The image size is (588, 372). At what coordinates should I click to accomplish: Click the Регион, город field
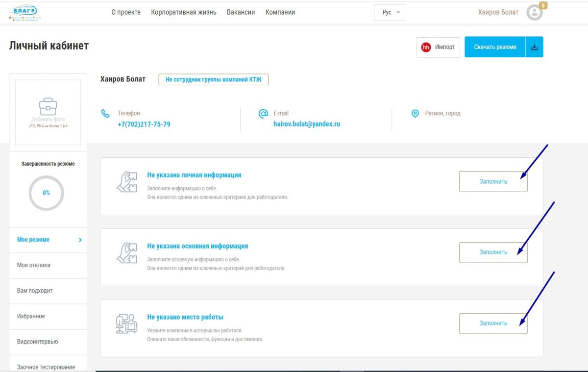(442, 113)
